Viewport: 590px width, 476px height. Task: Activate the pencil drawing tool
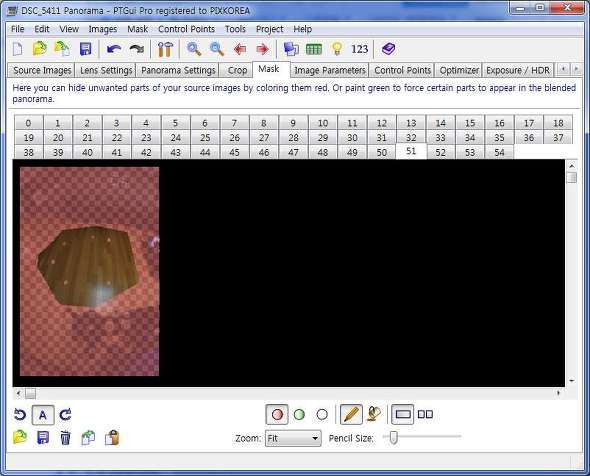(x=351, y=415)
